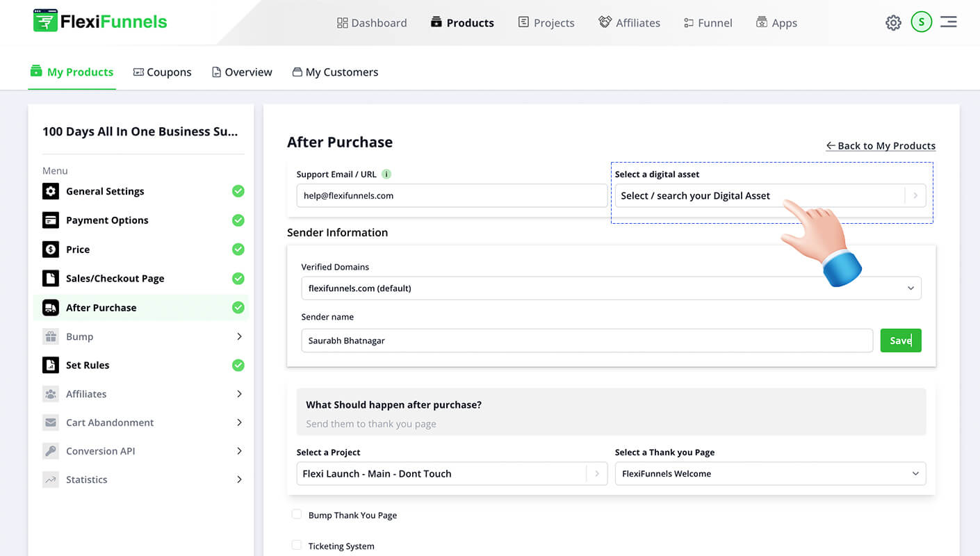Open Cart Abandonment in the sidebar
The width and height of the screenshot is (980, 556).
point(110,423)
